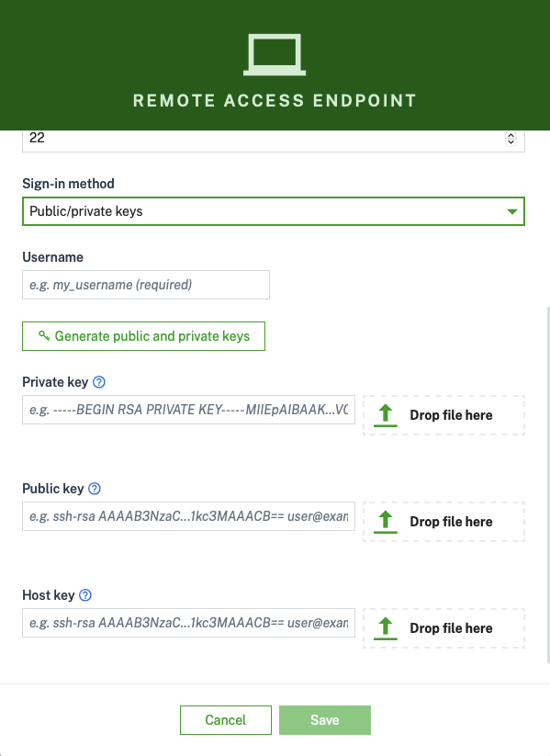Image resolution: width=550 pixels, height=756 pixels.
Task: Open the Host key help tooltip icon
Action: [85, 595]
